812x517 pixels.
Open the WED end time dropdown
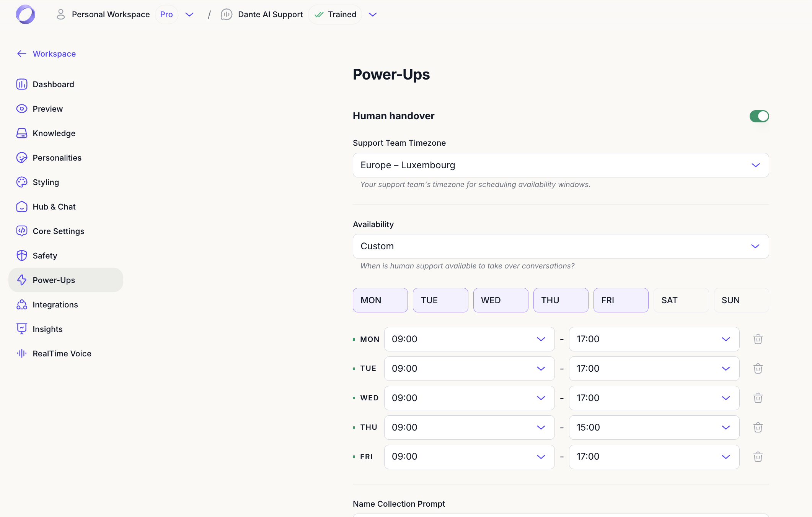tap(654, 398)
